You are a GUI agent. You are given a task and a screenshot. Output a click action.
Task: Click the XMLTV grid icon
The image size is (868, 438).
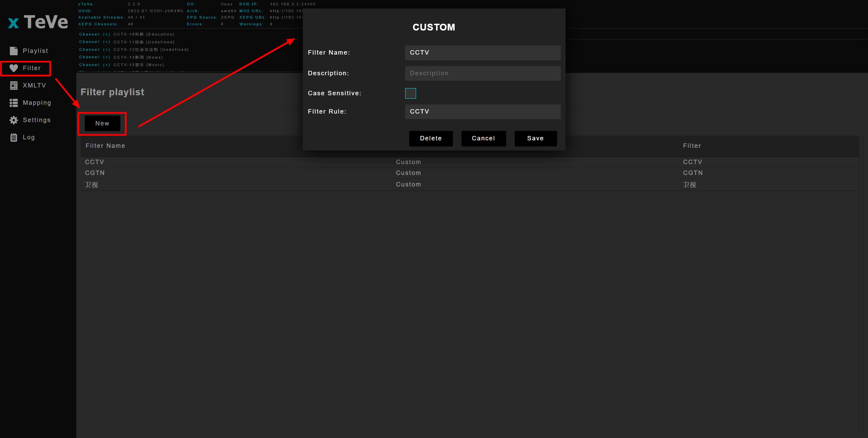[14, 85]
